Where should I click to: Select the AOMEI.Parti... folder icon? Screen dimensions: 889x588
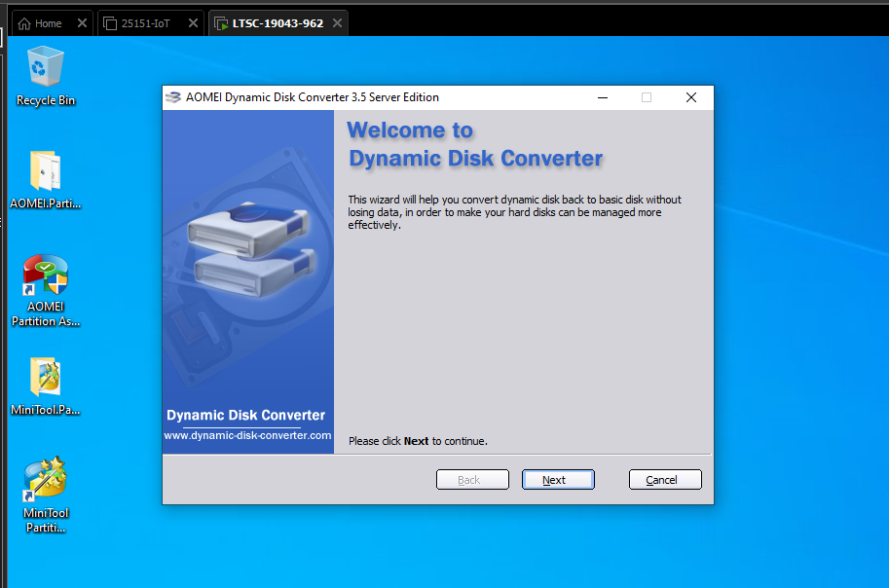point(46,180)
